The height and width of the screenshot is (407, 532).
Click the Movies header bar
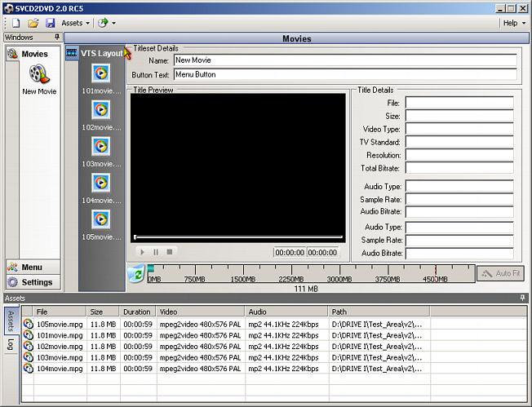pos(296,38)
